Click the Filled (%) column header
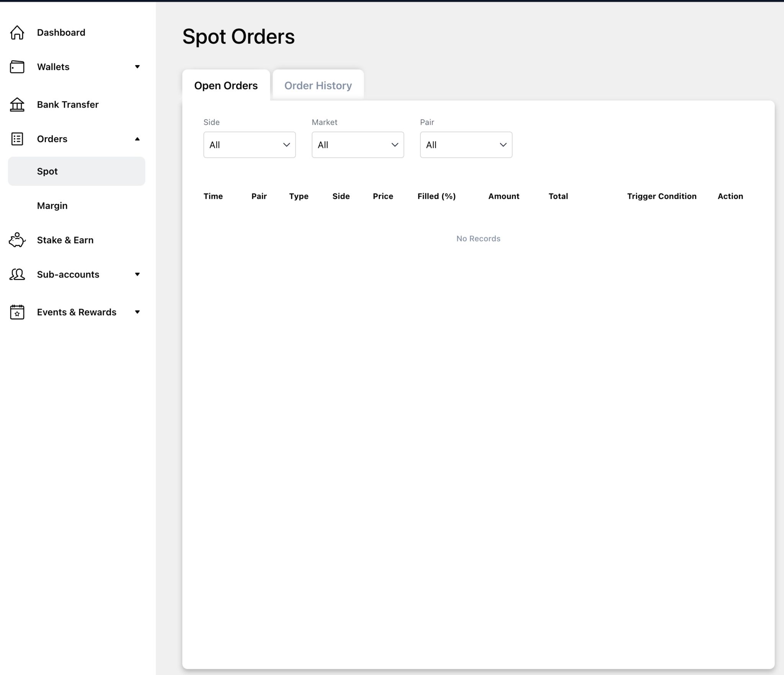784x675 pixels. coord(437,196)
